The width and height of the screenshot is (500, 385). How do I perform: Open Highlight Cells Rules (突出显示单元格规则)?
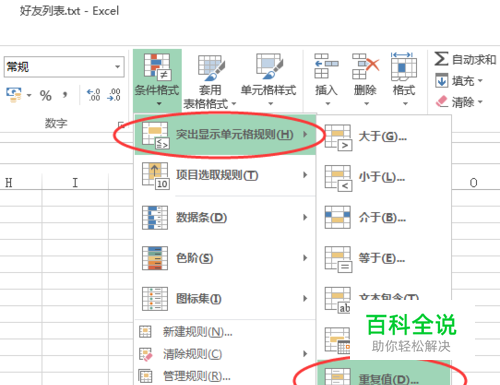click(225, 135)
